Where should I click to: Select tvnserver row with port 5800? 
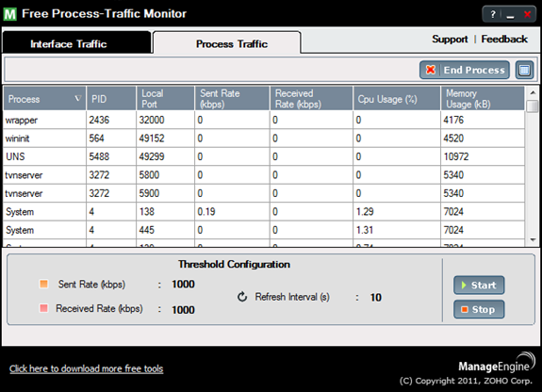[x=264, y=175]
